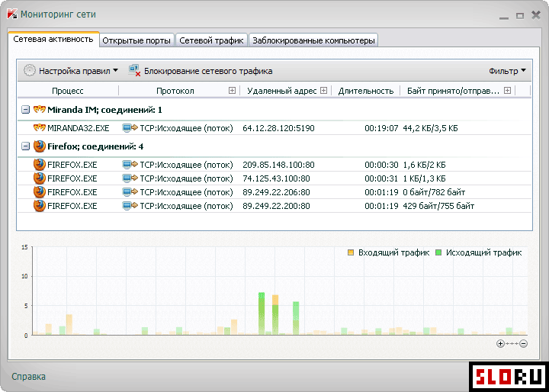Switch to the Открытые порты tab

click(x=136, y=40)
